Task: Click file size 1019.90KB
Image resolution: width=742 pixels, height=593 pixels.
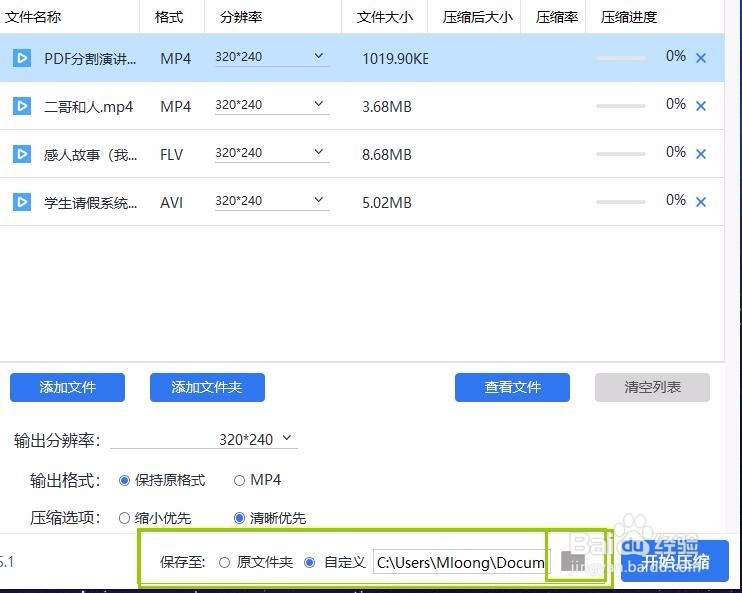Action: (x=396, y=59)
